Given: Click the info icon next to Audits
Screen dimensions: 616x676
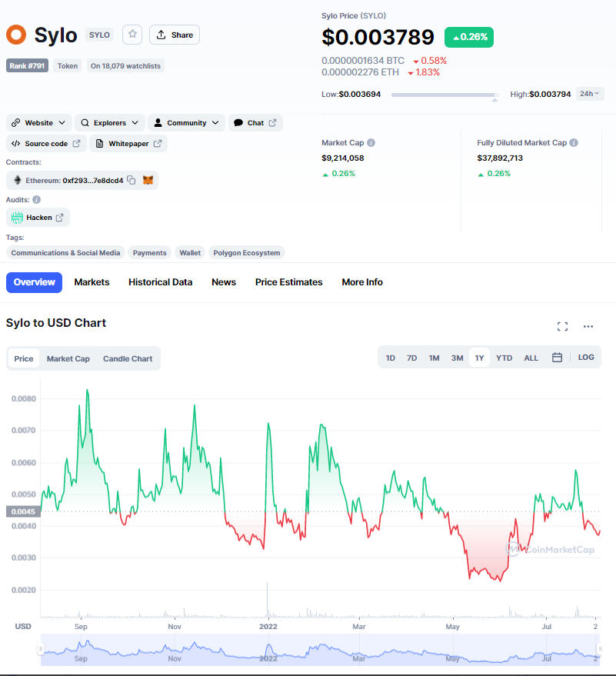Looking at the screenshot, I should (37, 199).
